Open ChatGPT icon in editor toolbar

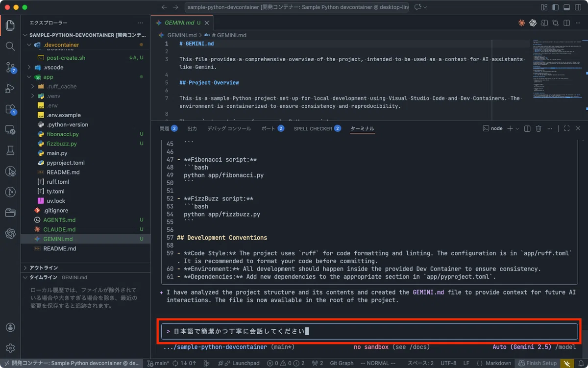(x=533, y=23)
